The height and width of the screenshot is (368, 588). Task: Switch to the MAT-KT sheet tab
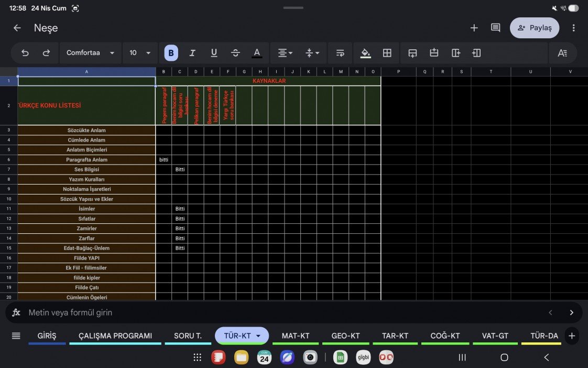(296, 335)
